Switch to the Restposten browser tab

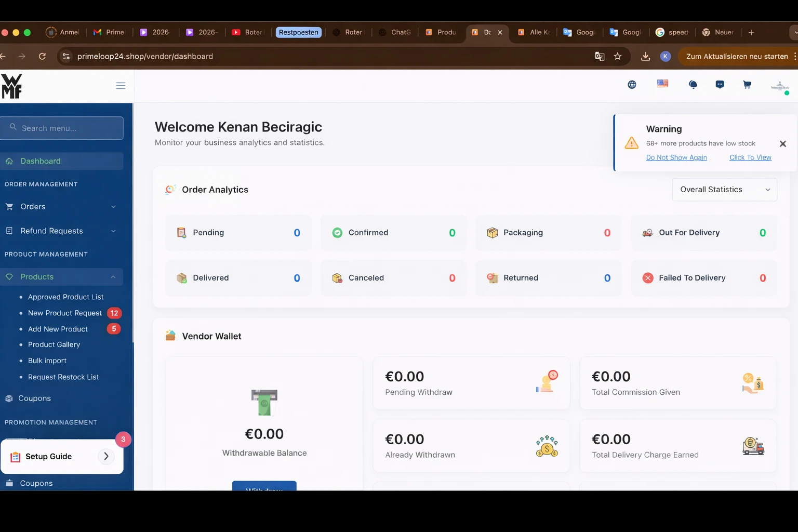[298, 32]
